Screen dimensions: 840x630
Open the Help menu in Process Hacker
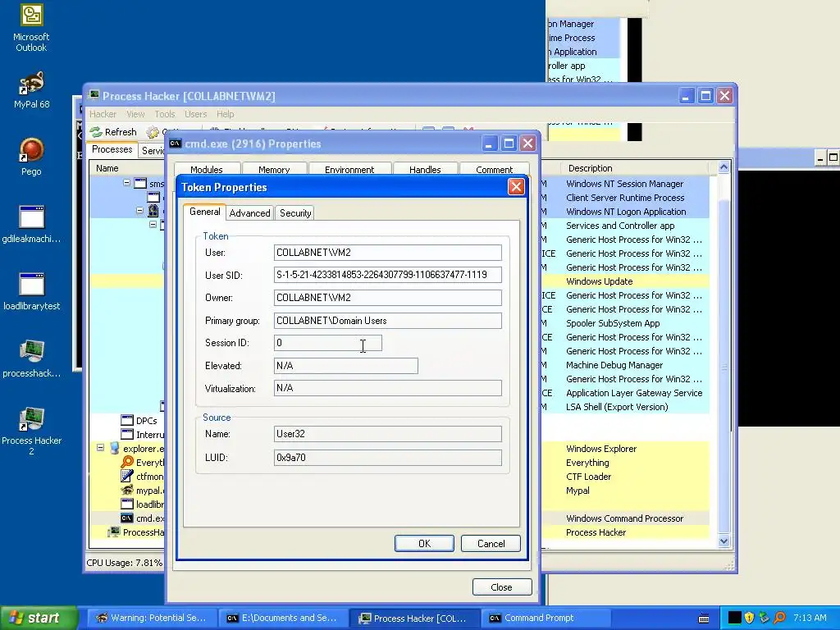pyautogui.click(x=225, y=114)
